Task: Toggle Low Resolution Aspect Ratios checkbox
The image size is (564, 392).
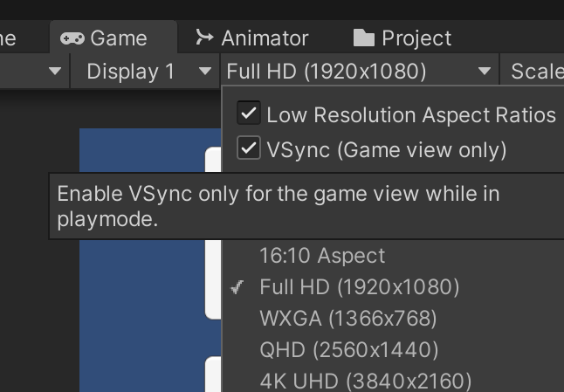Action: point(249,113)
